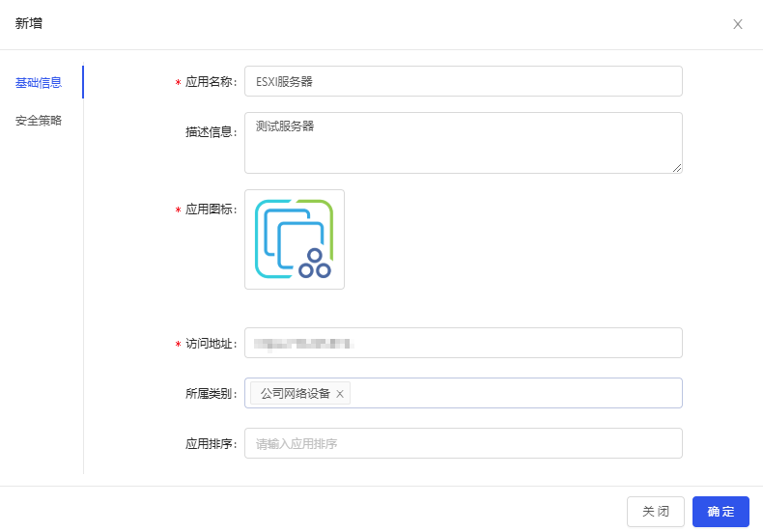Remove the 公司网络设备 tag
The width and height of the screenshot is (763, 532).
point(340,394)
